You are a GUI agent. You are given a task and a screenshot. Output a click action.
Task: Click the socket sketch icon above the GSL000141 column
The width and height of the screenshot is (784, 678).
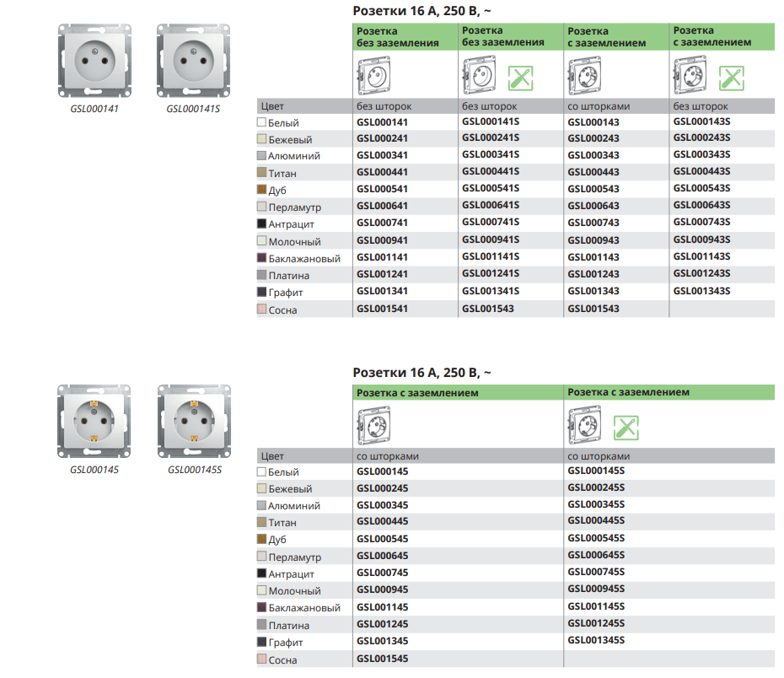coord(373,76)
